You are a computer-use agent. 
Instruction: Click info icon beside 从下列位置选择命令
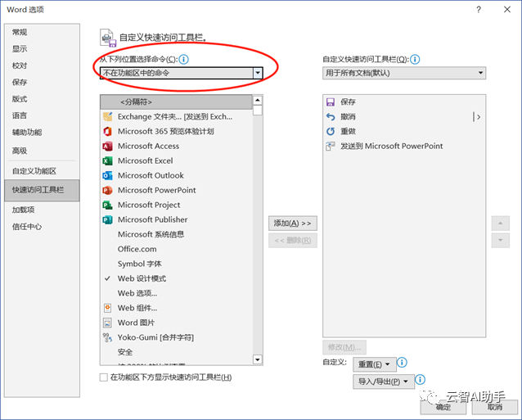coord(183,59)
